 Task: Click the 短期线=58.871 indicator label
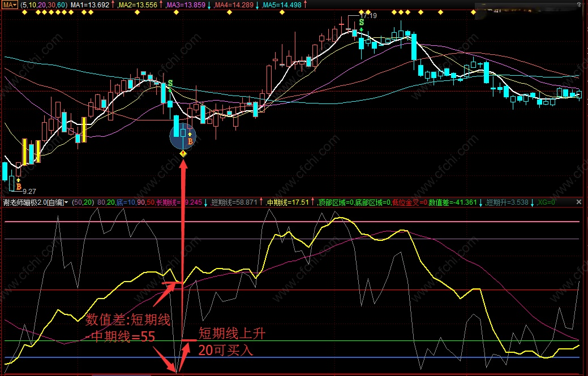coord(234,202)
